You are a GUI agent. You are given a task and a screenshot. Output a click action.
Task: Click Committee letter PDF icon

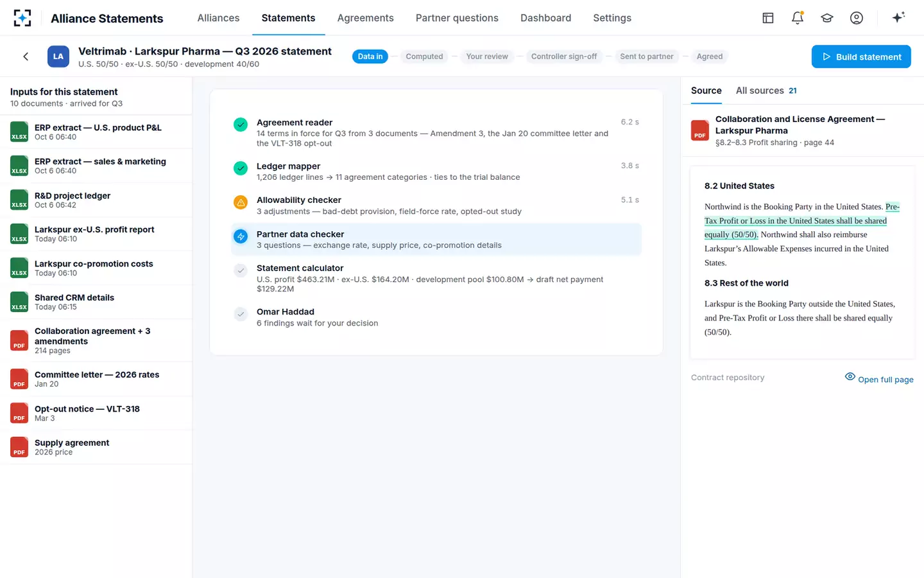coord(19,379)
